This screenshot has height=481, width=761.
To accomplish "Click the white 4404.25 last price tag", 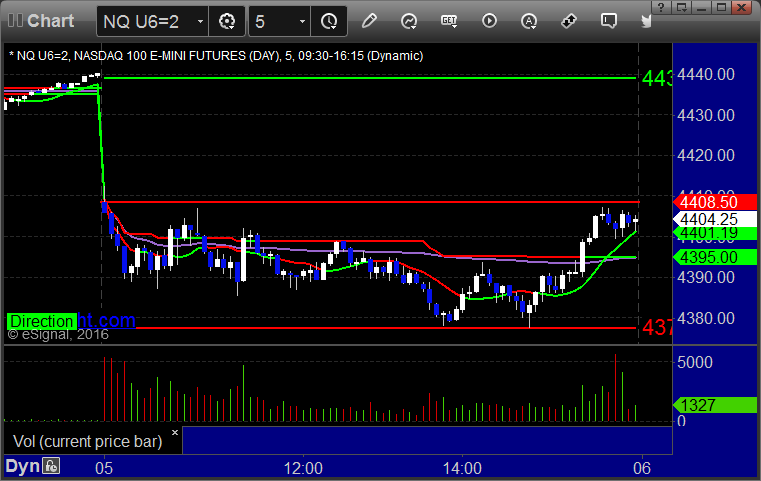I will coord(714,219).
